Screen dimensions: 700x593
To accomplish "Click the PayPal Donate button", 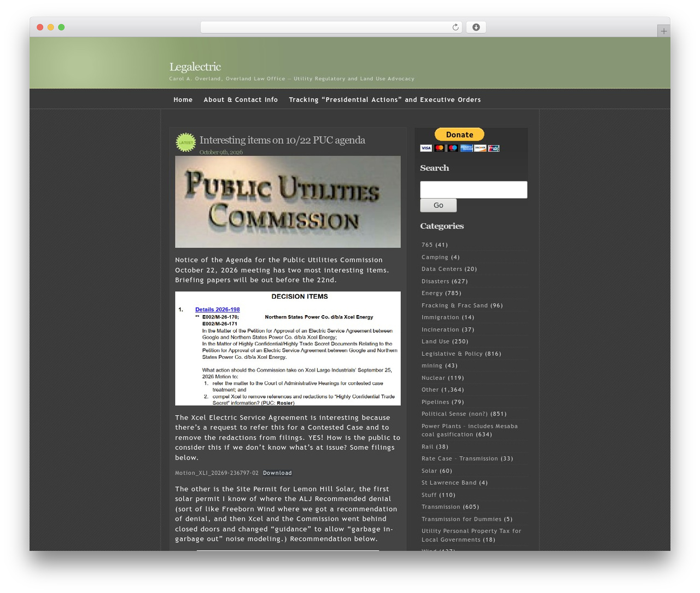I will (459, 135).
